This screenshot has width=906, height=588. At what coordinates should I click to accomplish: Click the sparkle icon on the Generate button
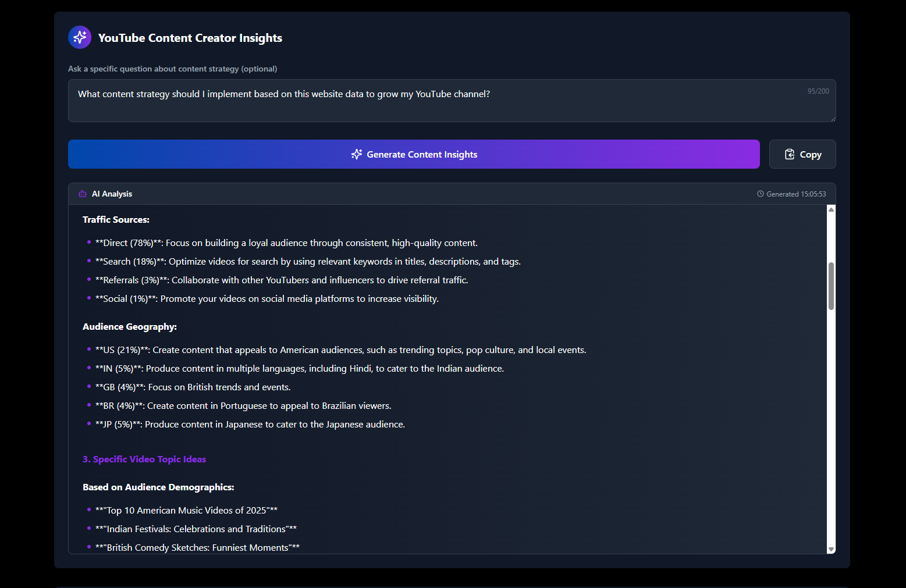coord(357,154)
